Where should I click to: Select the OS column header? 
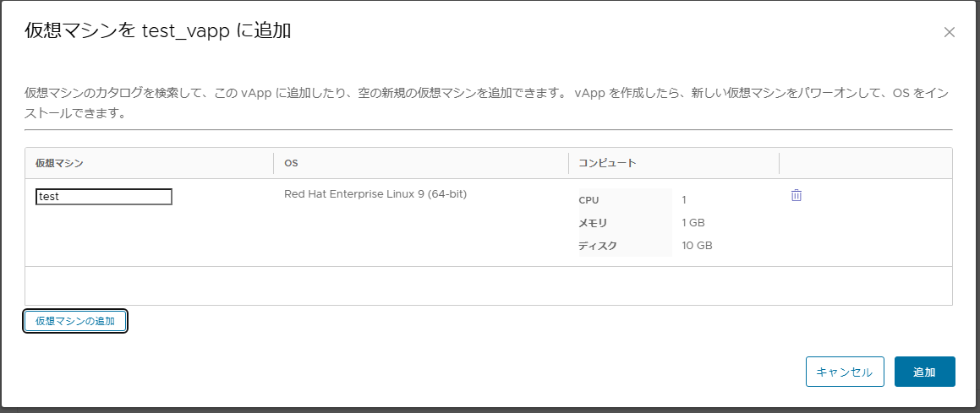click(x=291, y=163)
